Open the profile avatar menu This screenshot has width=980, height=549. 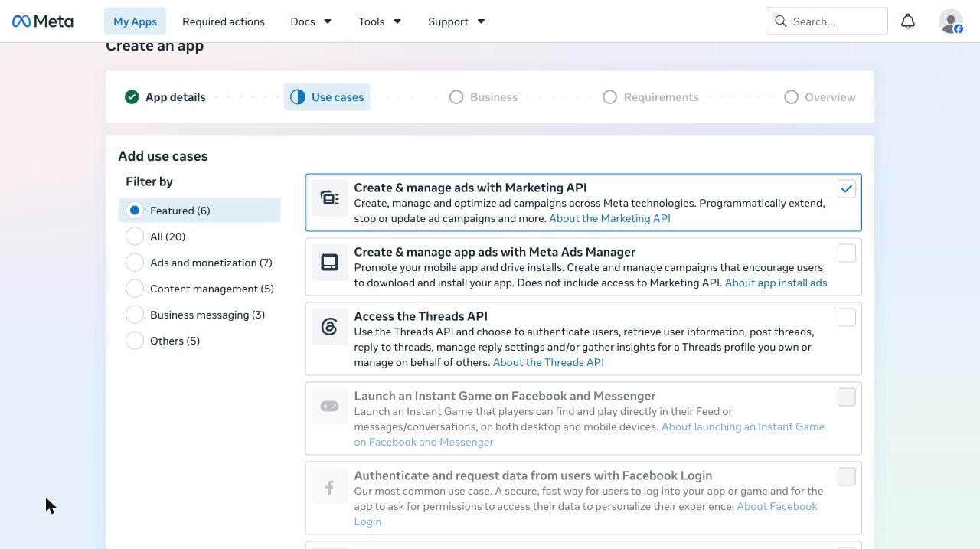click(951, 21)
